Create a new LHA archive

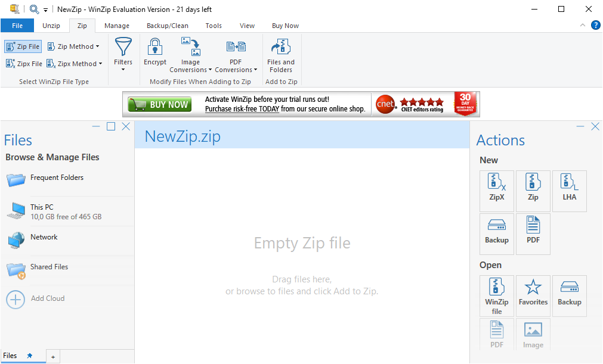pyautogui.click(x=570, y=191)
